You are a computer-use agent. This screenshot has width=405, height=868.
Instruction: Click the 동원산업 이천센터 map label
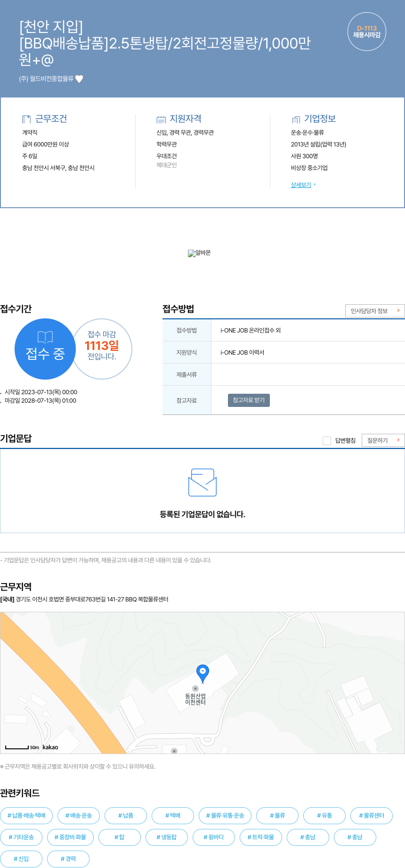tap(195, 699)
